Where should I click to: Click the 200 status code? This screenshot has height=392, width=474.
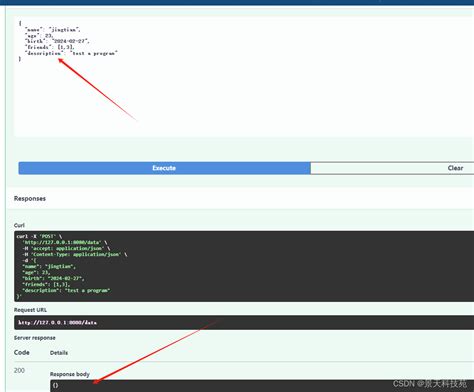point(19,370)
